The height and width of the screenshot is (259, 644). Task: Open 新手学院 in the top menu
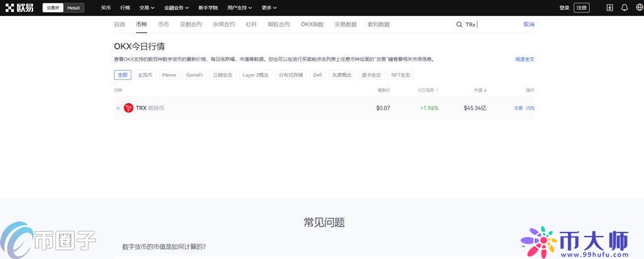pos(208,8)
